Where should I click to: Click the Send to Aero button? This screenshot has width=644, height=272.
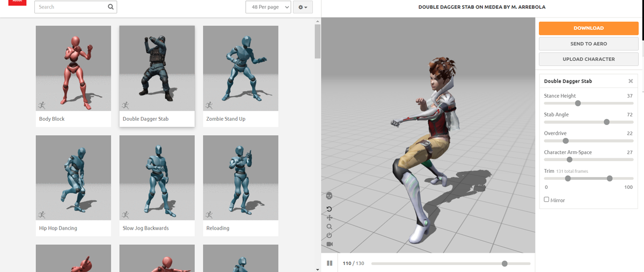click(x=589, y=43)
